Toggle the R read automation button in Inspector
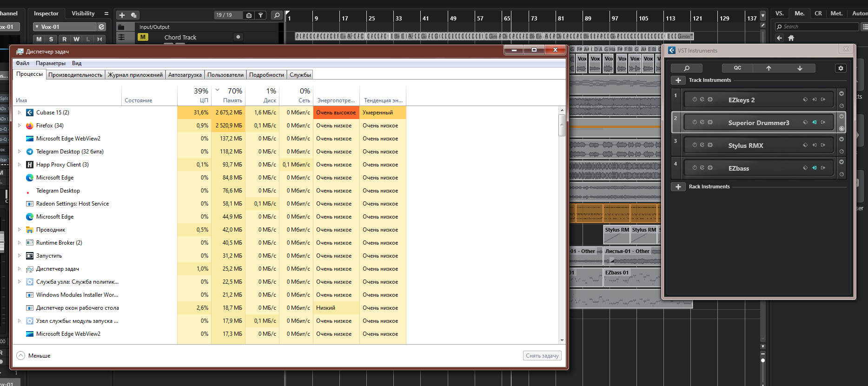The height and width of the screenshot is (386, 868). (64, 39)
